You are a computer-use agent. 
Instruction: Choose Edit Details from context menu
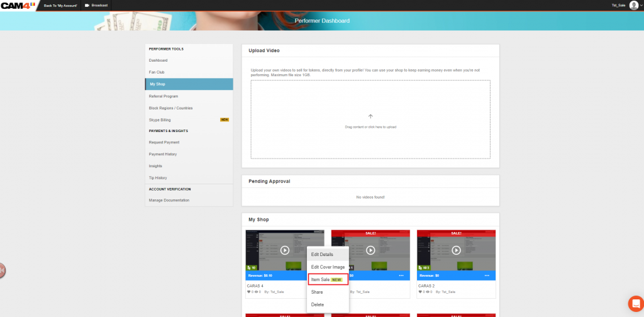(322, 254)
